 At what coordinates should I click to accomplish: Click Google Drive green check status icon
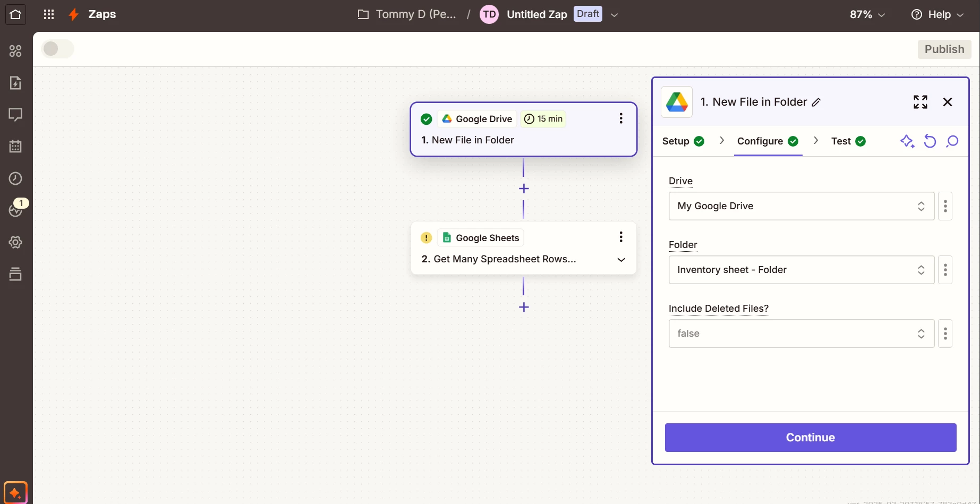pyautogui.click(x=426, y=119)
